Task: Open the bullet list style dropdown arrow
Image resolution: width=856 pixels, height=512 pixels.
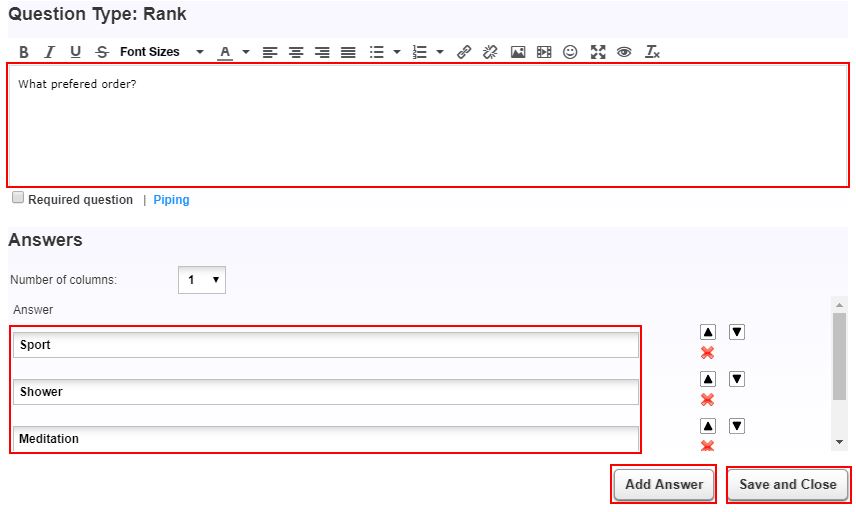Action: (x=397, y=52)
